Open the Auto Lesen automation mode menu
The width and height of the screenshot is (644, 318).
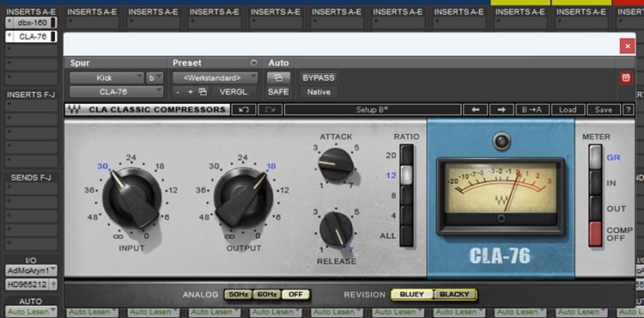(x=31, y=311)
